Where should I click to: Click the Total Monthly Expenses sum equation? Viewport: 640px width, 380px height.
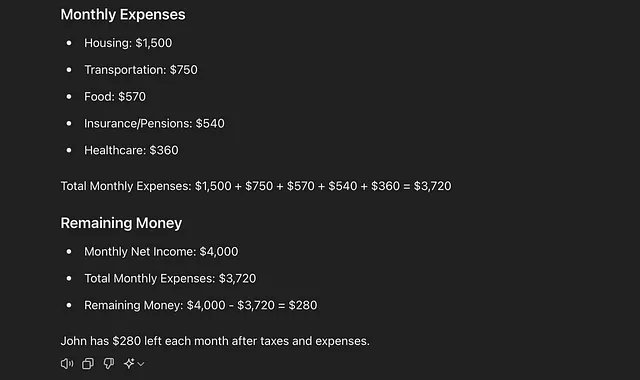click(x=256, y=186)
